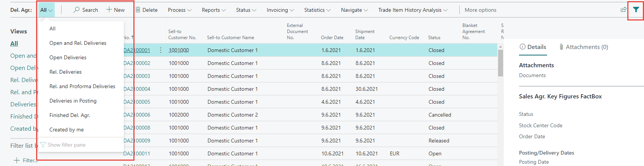Viewport: 644px width, 166px height.
Task: Open the Attachments (0) paperclip tab
Action: pos(583,47)
